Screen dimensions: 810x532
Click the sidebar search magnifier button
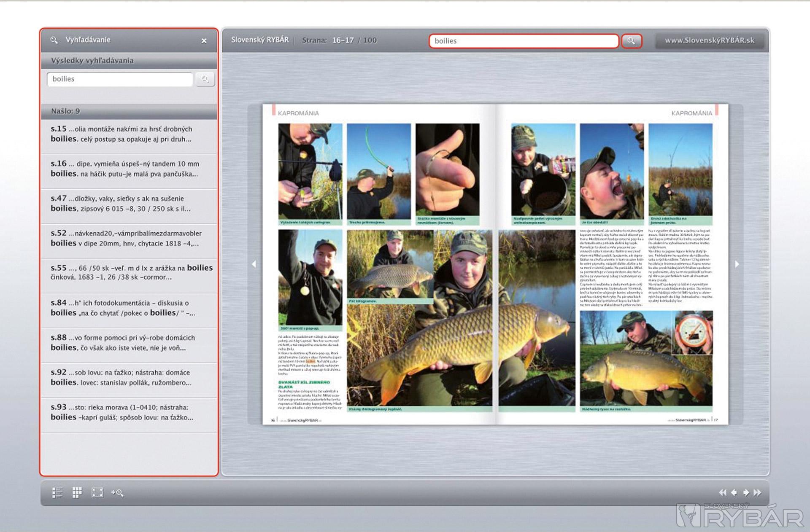pyautogui.click(x=205, y=79)
